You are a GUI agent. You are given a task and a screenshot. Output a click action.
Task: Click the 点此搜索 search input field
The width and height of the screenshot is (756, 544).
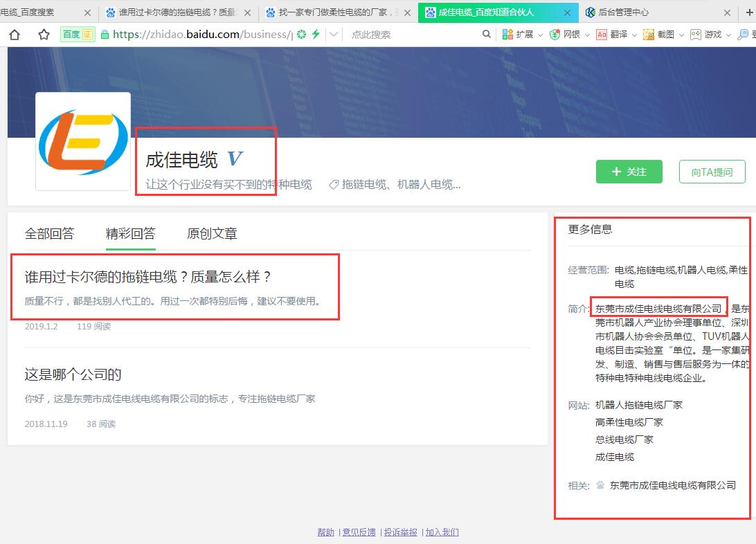(408, 35)
